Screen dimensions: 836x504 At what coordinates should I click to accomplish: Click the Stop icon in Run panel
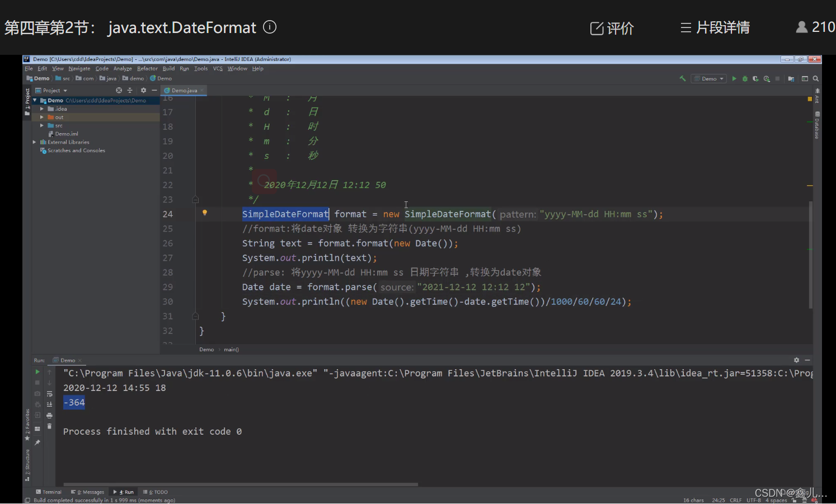[37, 383]
